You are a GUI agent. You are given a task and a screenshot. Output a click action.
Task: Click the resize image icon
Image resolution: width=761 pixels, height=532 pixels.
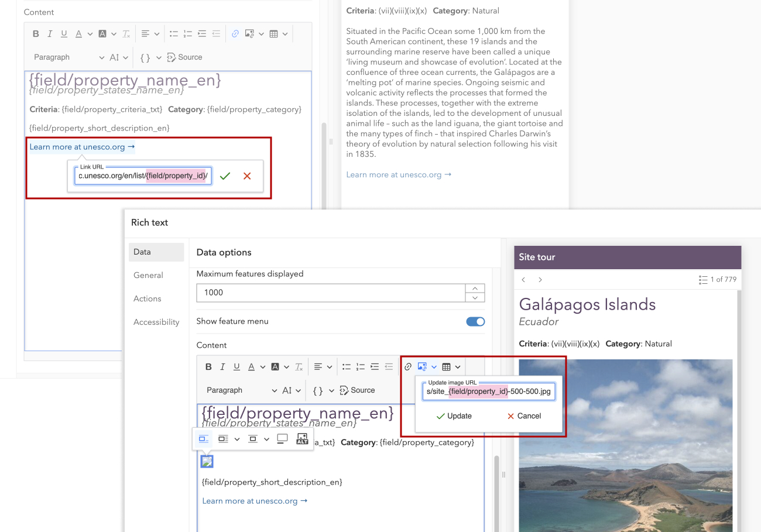pyautogui.click(x=283, y=439)
